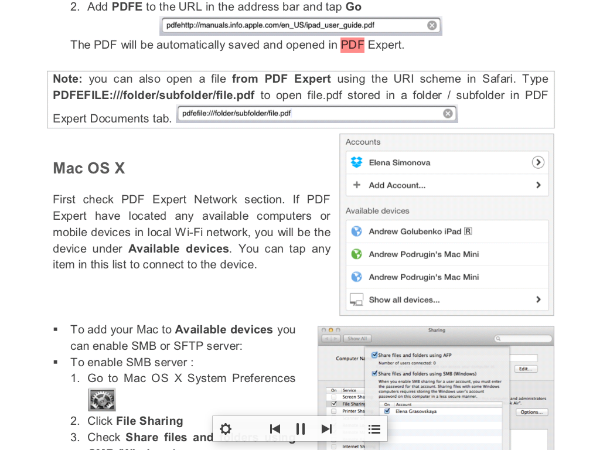The height and width of the screenshot is (450, 600).
Task: Toggle Screen Sharing service checkbox
Action: (334, 397)
